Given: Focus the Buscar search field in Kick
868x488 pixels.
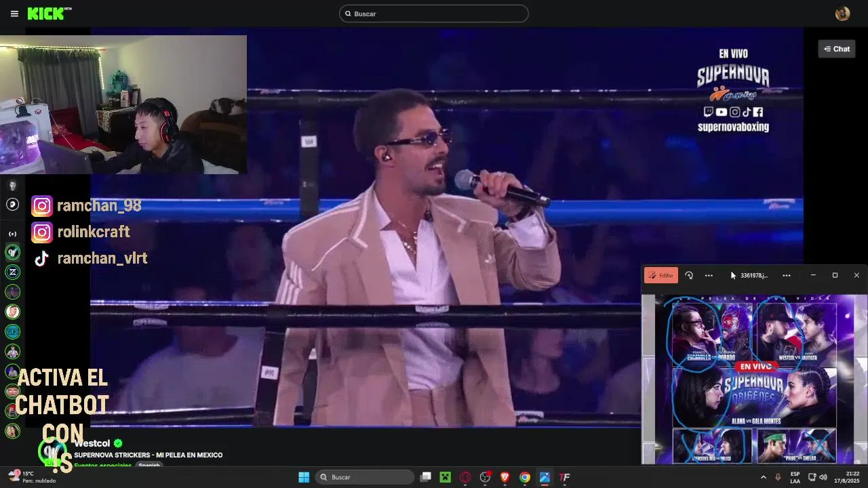Looking at the screenshot, I should 434,14.
